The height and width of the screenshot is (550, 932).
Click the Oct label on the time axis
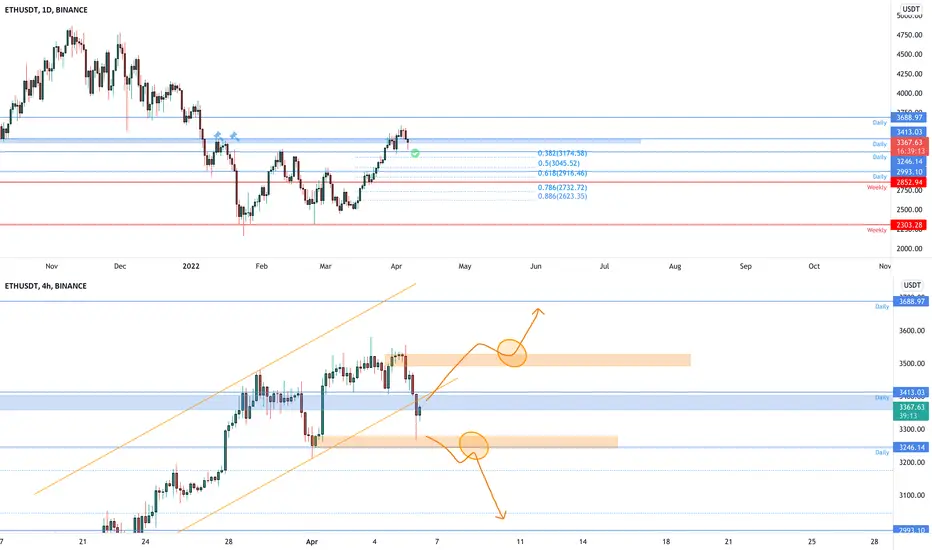814,266
